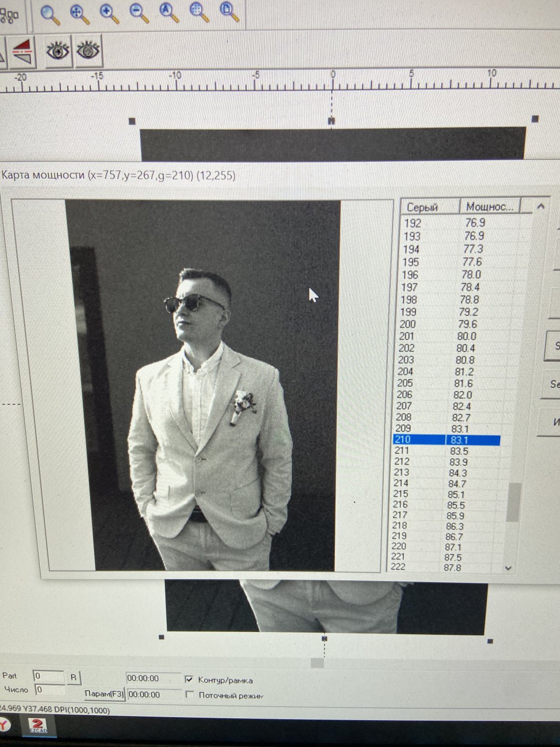Click the zoom in magnifier

(x=109, y=14)
